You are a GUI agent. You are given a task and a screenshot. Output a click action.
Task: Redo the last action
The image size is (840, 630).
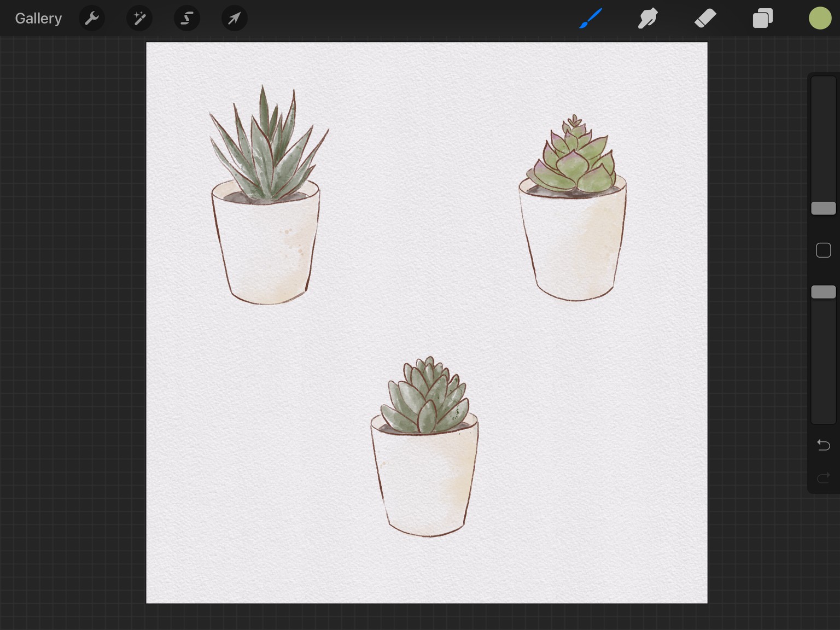point(824,479)
